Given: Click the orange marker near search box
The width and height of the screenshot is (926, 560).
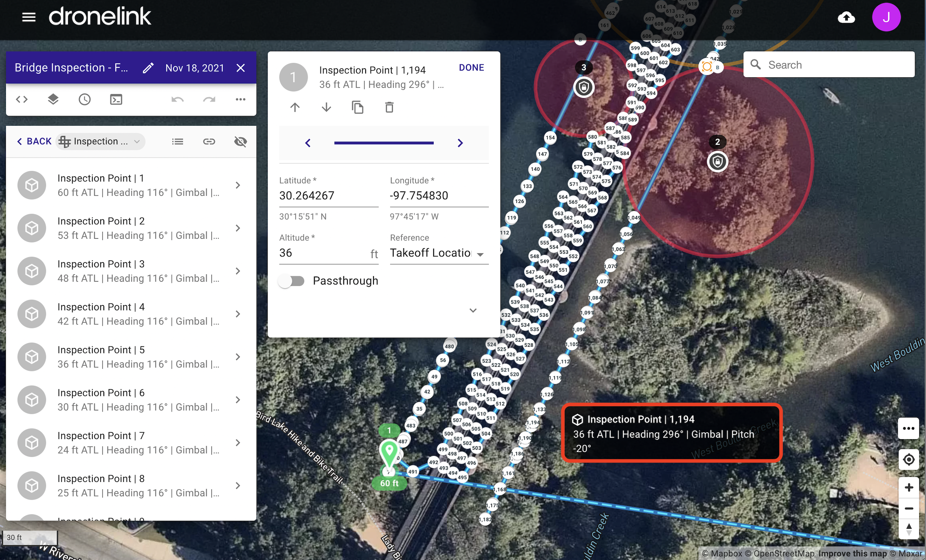Looking at the screenshot, I should (706, 67).
